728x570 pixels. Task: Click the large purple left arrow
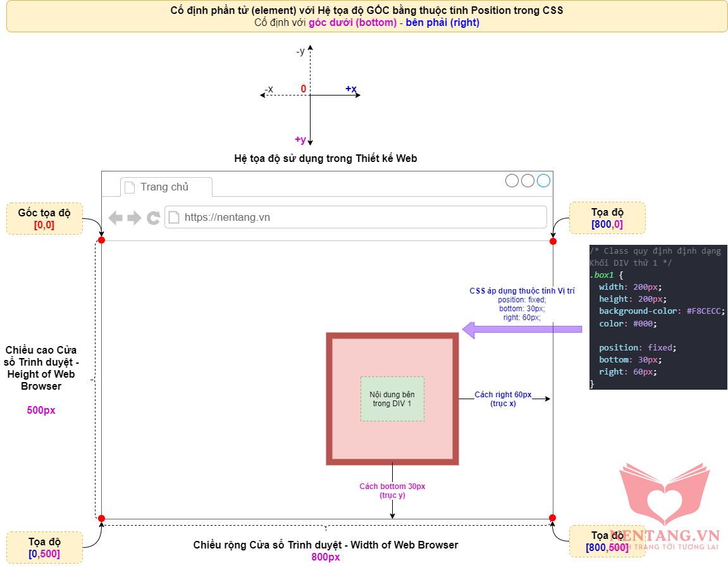pyautogui.click(x=522, y=329)
